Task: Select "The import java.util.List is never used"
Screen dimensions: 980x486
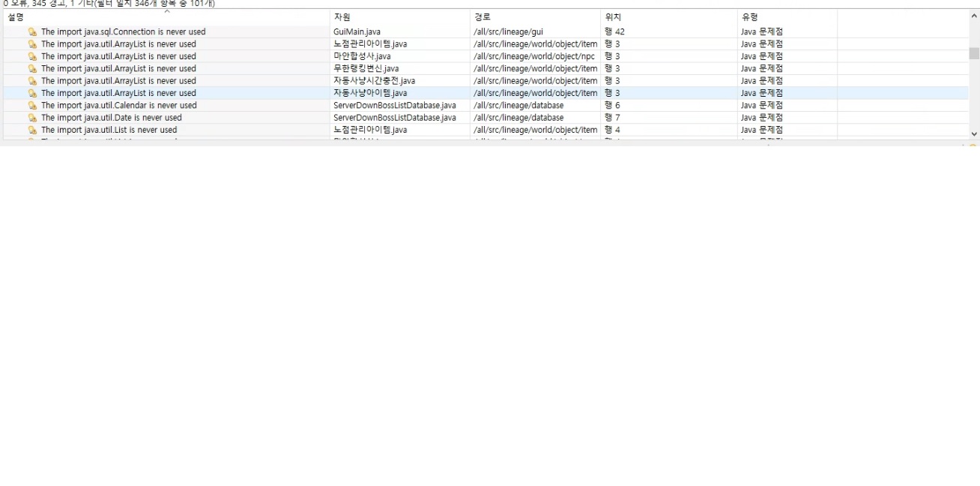Action: point(109,130)
